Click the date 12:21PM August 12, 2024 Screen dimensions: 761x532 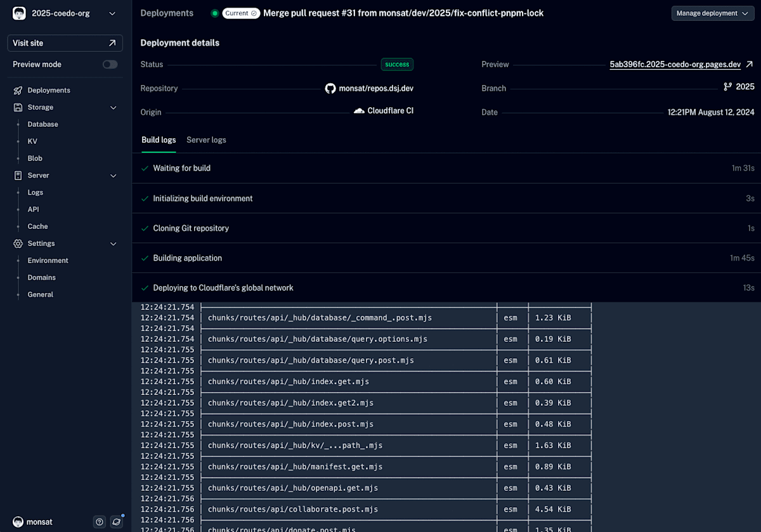pyautogui.click(x=711, y=112)
